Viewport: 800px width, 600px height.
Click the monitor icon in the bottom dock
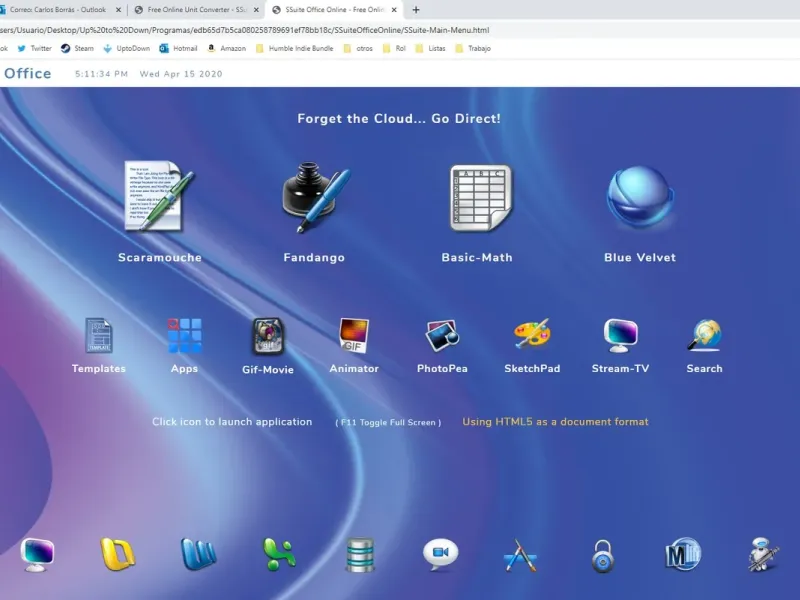tap(37, 555)
